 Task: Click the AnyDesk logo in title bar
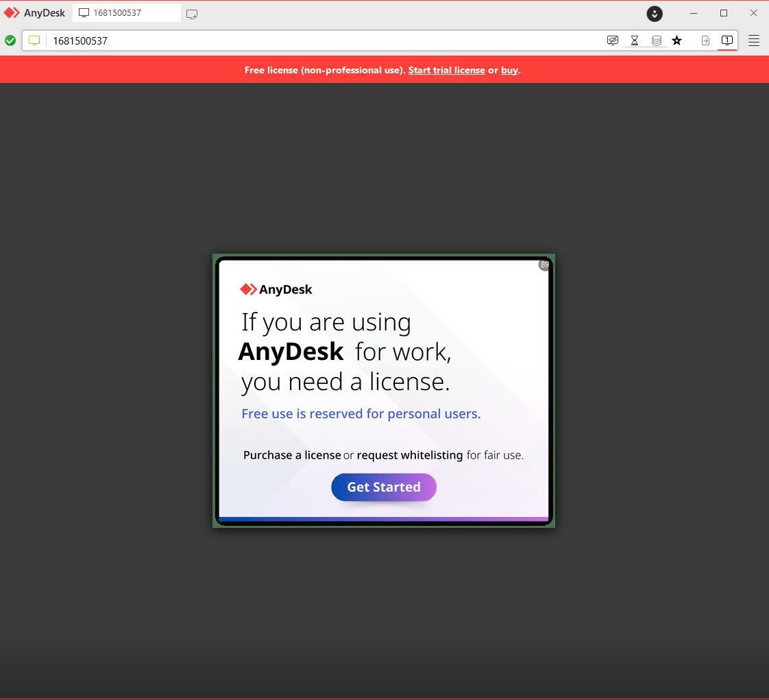[34, 13]
